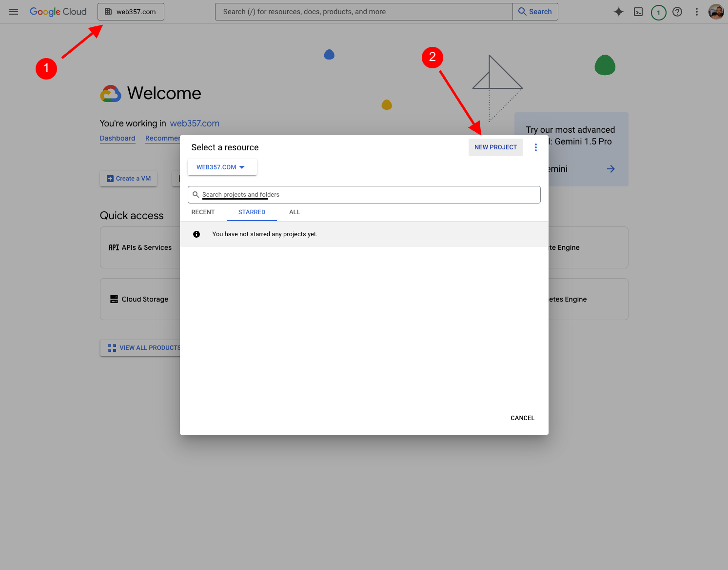Open header three-dot settings menu

click(697, 12)
